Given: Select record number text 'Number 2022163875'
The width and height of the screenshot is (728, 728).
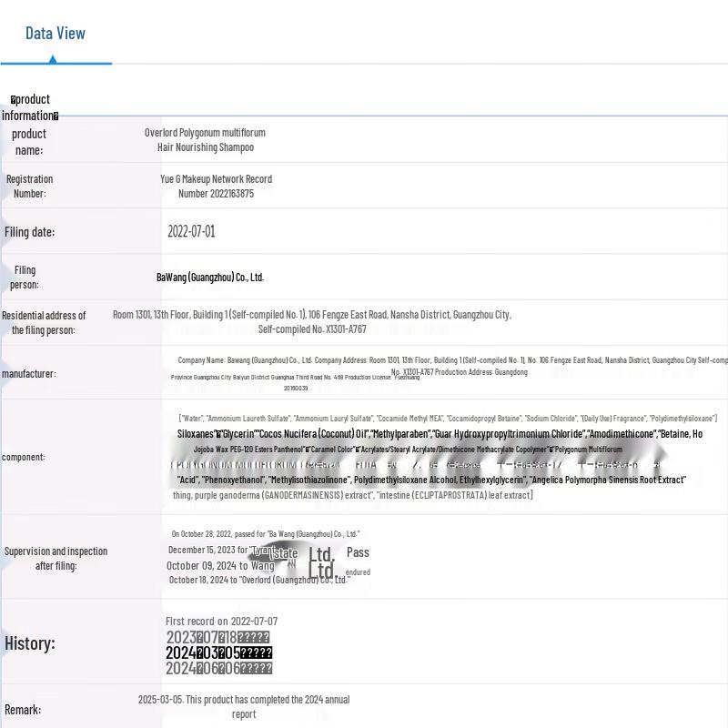Looking at the screenshot, I should pyautogui.click(x=216, y=194).
